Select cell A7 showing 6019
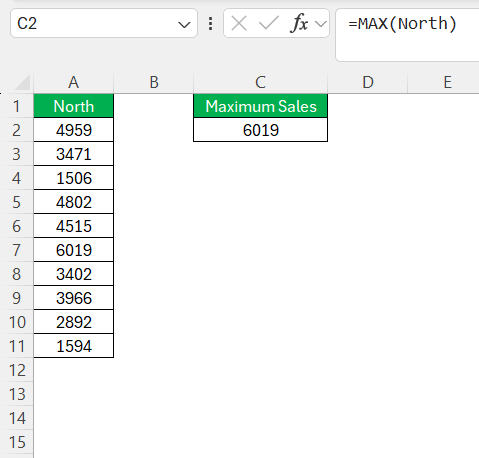The width and height of the screenshot is (479, 458). click(x=74, y=250)
